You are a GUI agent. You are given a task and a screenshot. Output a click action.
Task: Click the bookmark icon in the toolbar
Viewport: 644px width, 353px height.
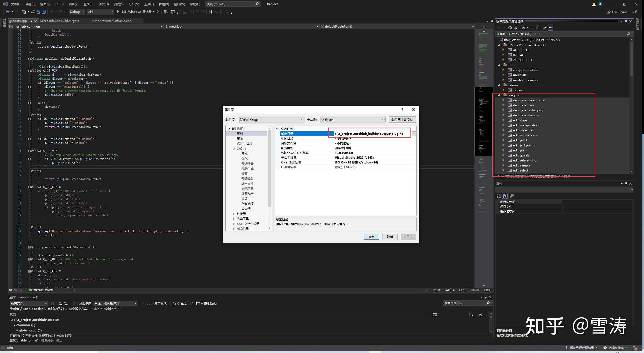[x=210, y=12]
